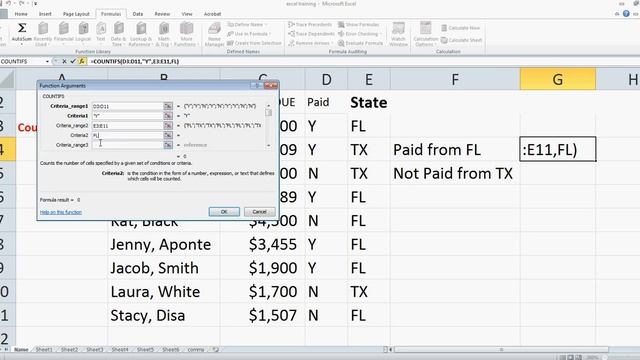Click Calculate Now
The width and height of the screenshot is (640, 360).
tap(460, 28)
